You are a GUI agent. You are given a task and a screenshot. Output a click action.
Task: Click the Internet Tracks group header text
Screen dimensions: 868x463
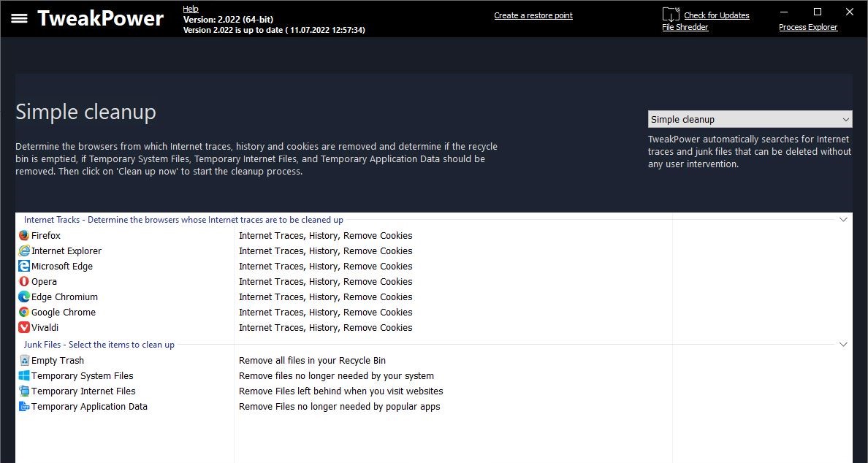click(x=183, y=220)
